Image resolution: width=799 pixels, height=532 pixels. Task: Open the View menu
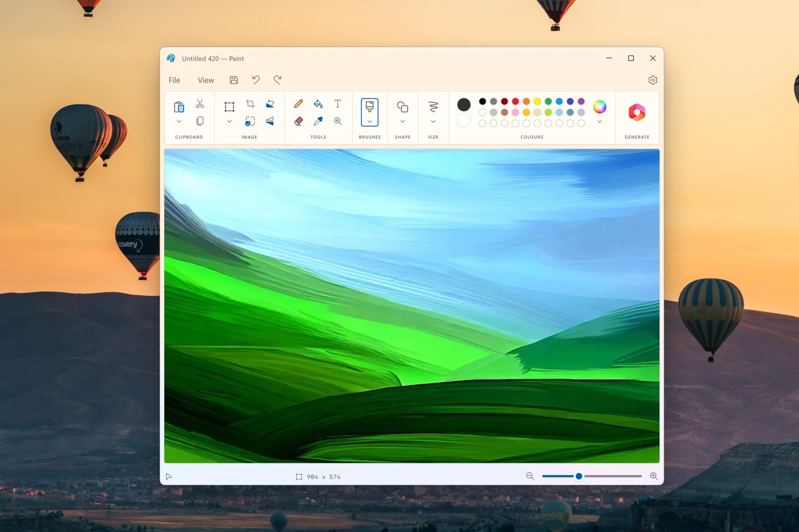click(x=205, y=80)
